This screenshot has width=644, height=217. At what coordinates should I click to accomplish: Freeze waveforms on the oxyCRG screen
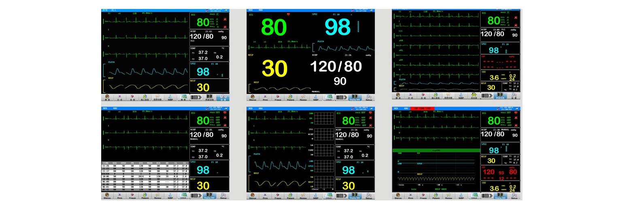423,196
